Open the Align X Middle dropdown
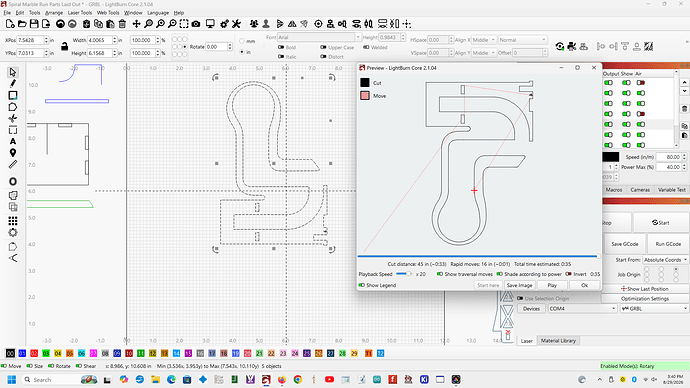Screen dimensions: 690x388 (x=484, y=40)
